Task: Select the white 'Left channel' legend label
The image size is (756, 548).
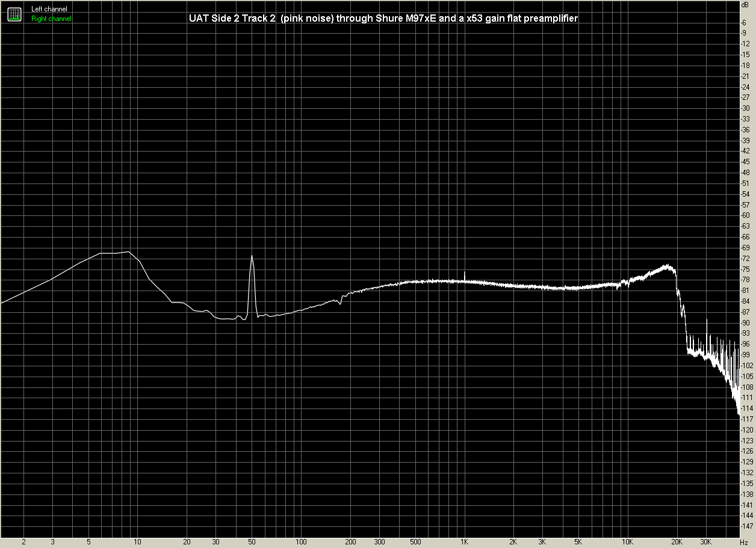Action: tap(49, 10)
